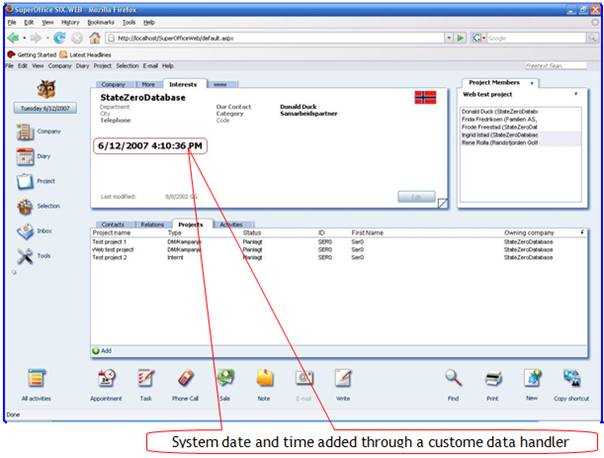Create a new Sale
Image resolution: width=604 pixels, height=458 pixels.
(x=225, y=378)
